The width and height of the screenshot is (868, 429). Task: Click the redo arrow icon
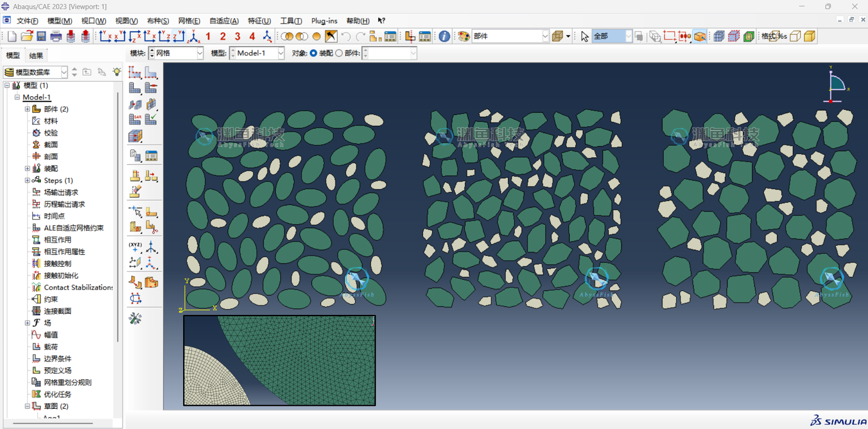pyautogui.click(x=360, y=36)
